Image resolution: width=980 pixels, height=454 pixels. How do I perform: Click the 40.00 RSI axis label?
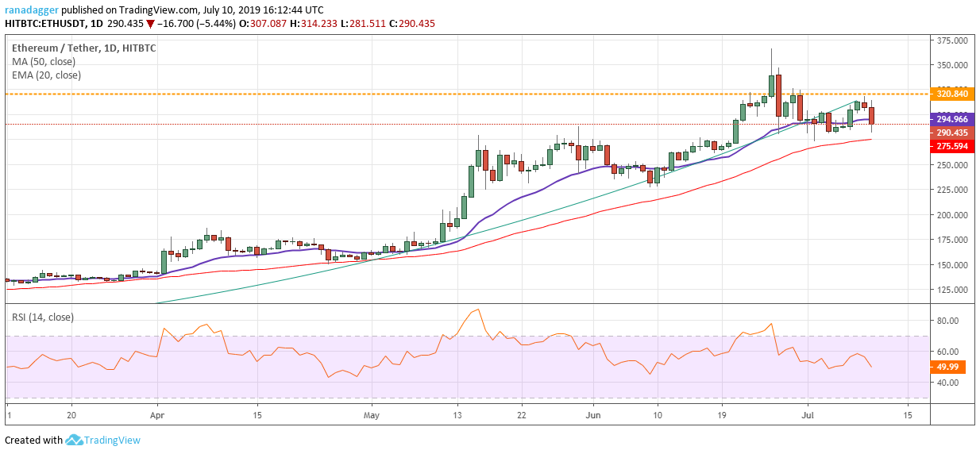[x=949, y=383]
